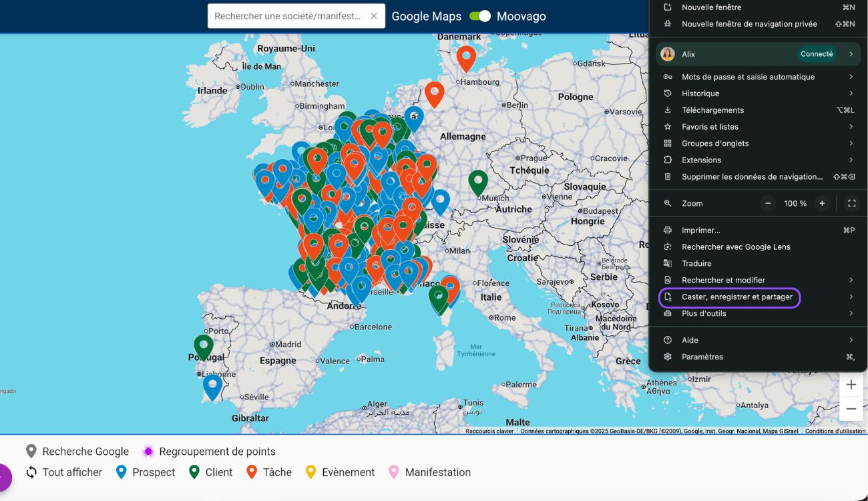Select the Evènement yellow pin filter
The image size is (868, 501).
pyautogui.click(x=310, y=472)
